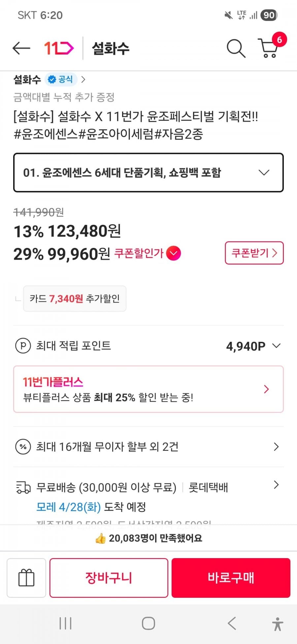Screen dimensions: 297x644
Task: Tap the 20,083명이 만족했어요 review bar
Action: click(x=148, y=538)
